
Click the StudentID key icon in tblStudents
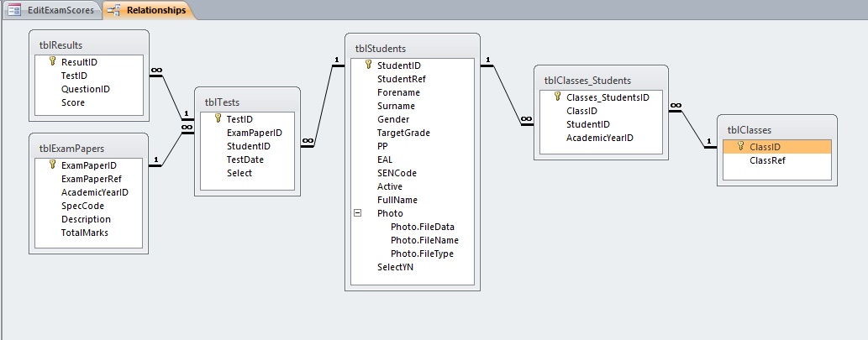[x=369, y=65]
